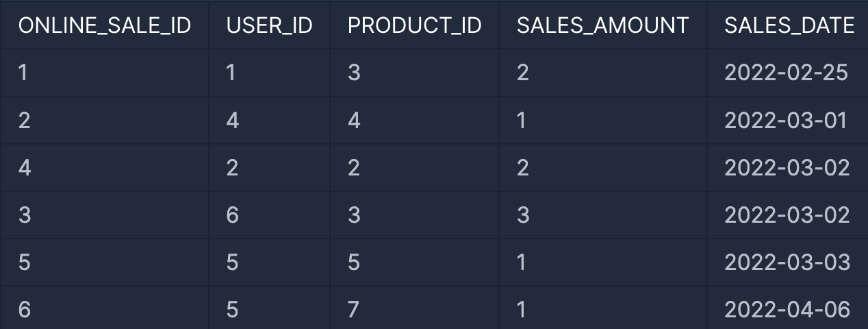Select the 2022-04-06 date cell
Image resolution: width=868 pixels, height=329 pixels.
click(788, 308)
